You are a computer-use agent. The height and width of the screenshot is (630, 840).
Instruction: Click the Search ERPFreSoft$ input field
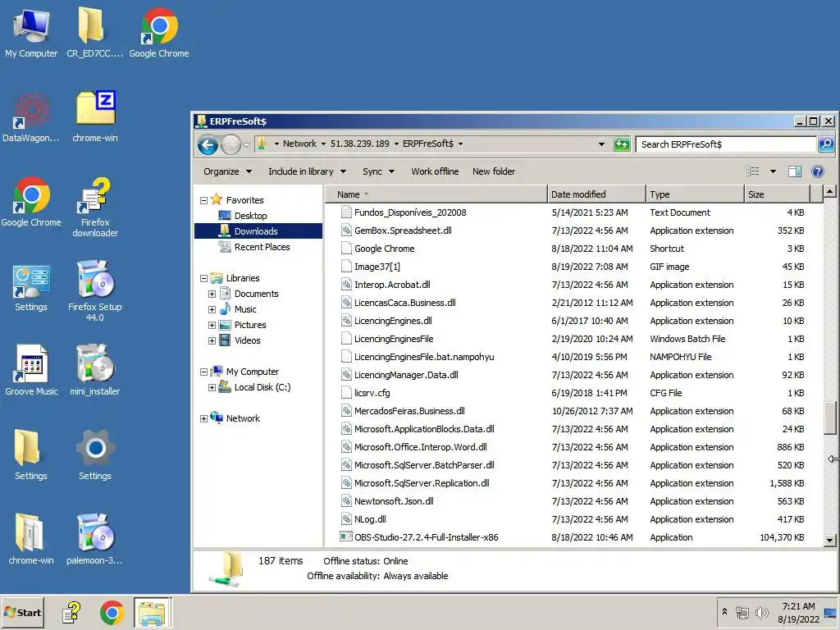(x=725, y=144)
